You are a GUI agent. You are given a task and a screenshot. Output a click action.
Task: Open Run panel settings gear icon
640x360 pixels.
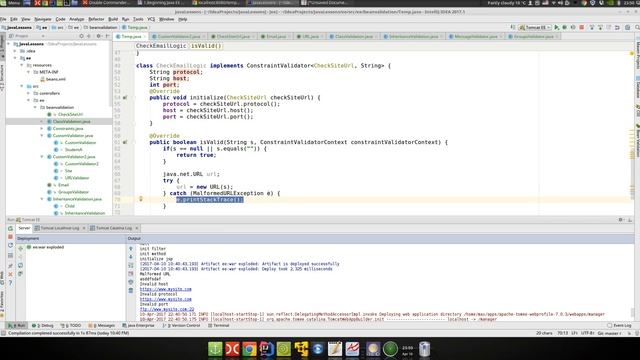coord(620,220)
